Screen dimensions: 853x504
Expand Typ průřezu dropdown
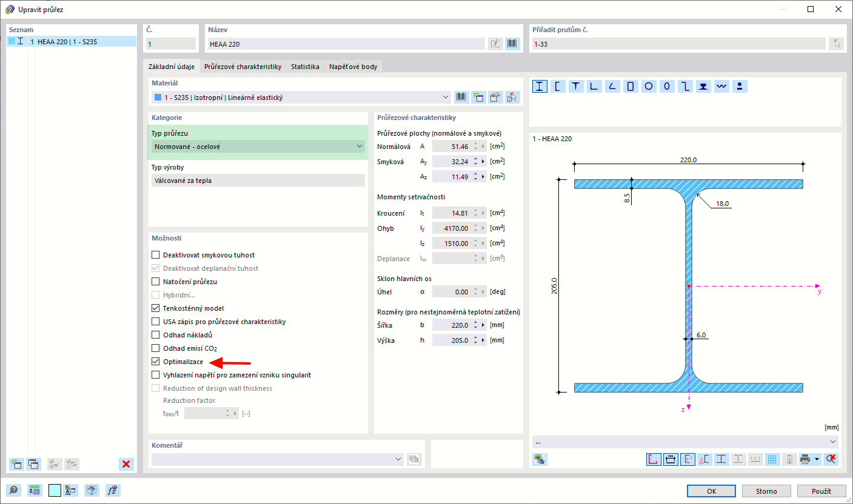click(x=258, y=147)
